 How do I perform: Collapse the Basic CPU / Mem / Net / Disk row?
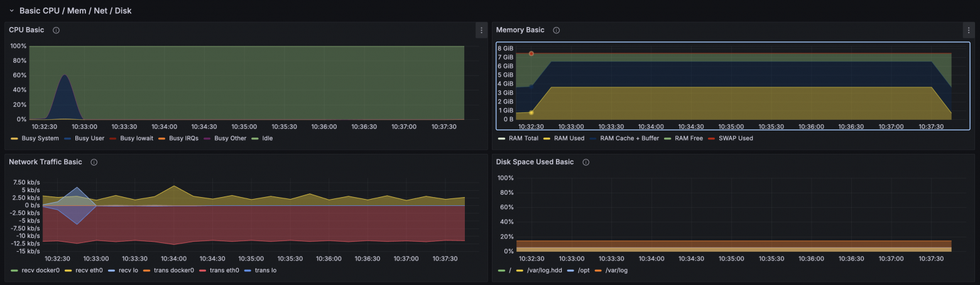[x=11, y=11]
